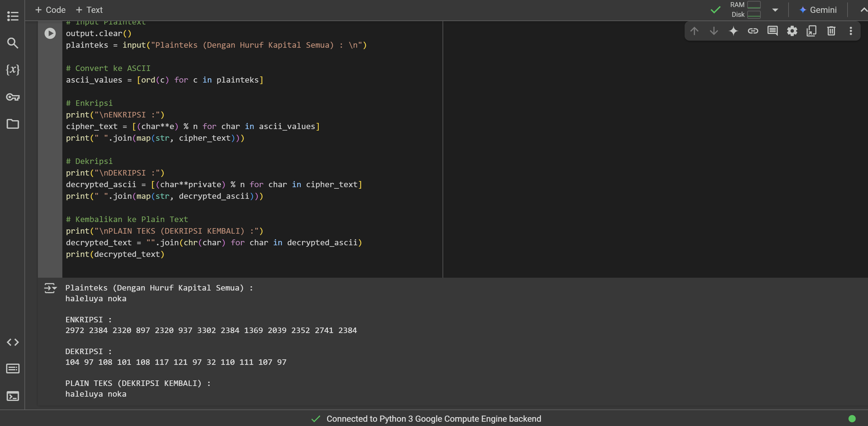Run the code cell
Viewport: 868px width, 426px height.
coord(50,33)
